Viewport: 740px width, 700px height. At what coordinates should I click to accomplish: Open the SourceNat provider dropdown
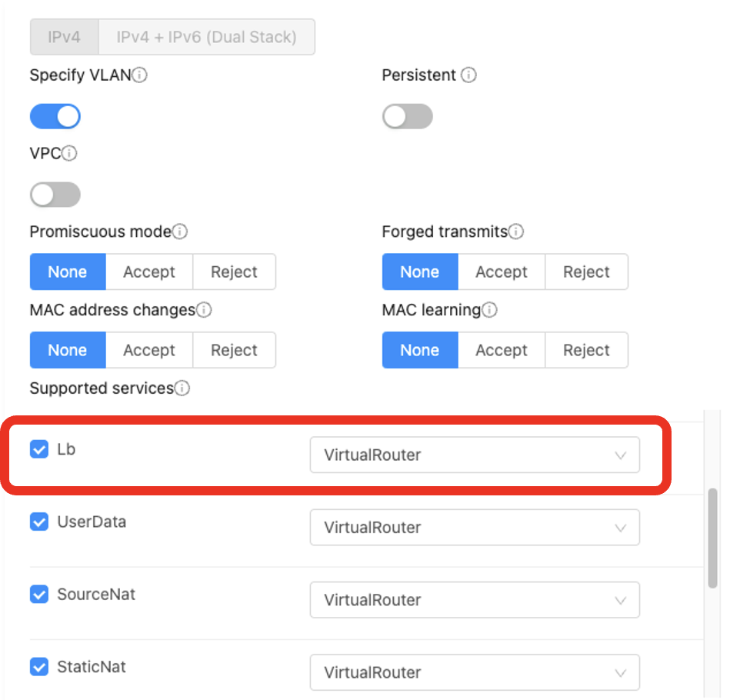(475, 601)
